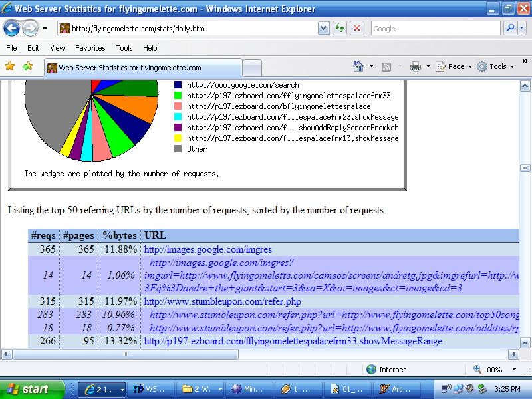Click the 100% zoom level button
The width and height of the screenshot is (532, 399).
click(x=489, y=369)
